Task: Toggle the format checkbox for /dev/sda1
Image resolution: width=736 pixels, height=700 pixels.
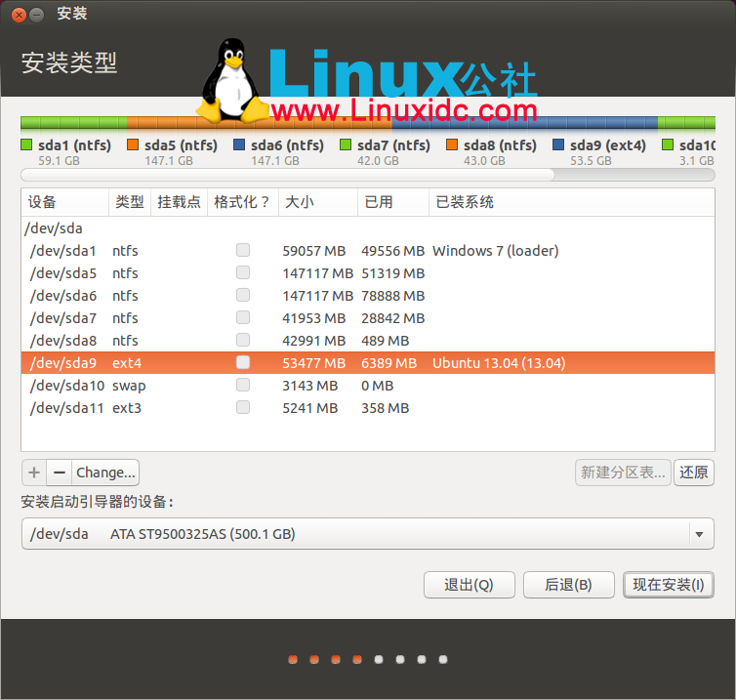Action: click(243, 250)
